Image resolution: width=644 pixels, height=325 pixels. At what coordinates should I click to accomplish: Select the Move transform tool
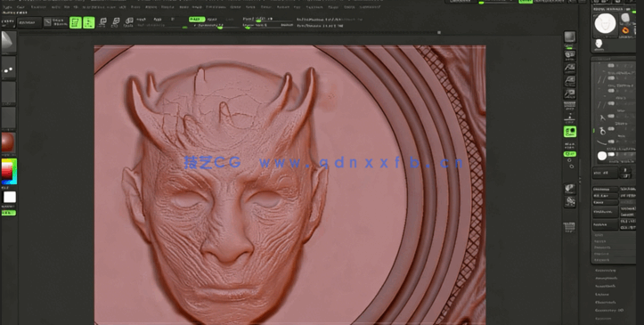(102, 22)
